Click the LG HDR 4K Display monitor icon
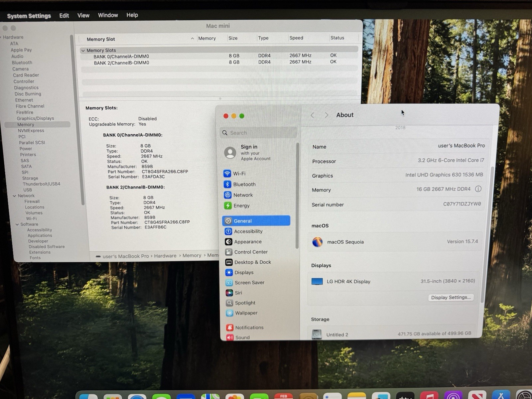This screenshot has width=532, height=399. pyautogui.click(x=317, y=282)
